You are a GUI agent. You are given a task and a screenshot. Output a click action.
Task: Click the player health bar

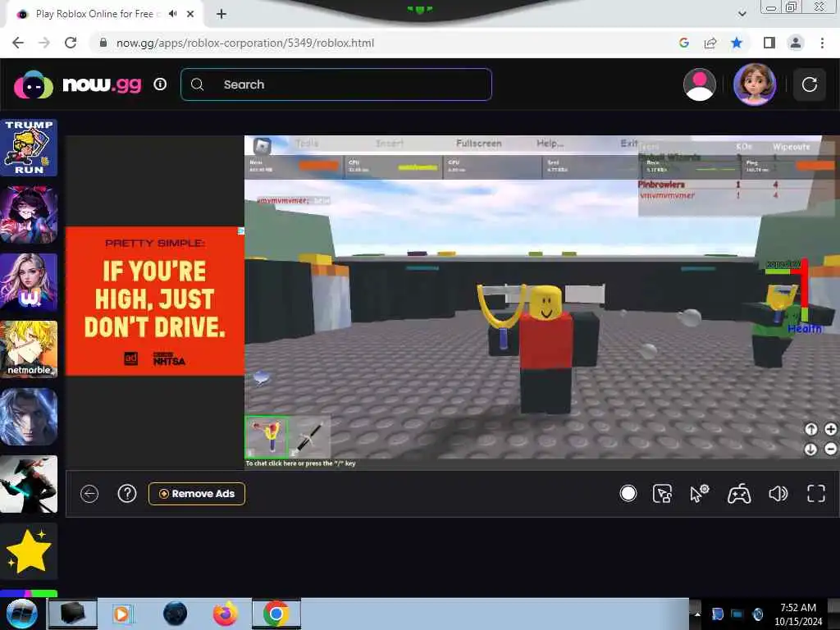pos(804,292)
